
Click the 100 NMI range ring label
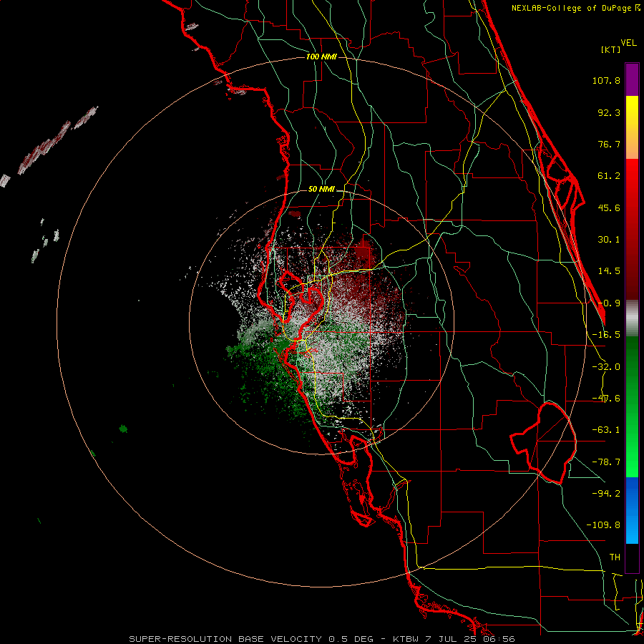tap(321, 57)
